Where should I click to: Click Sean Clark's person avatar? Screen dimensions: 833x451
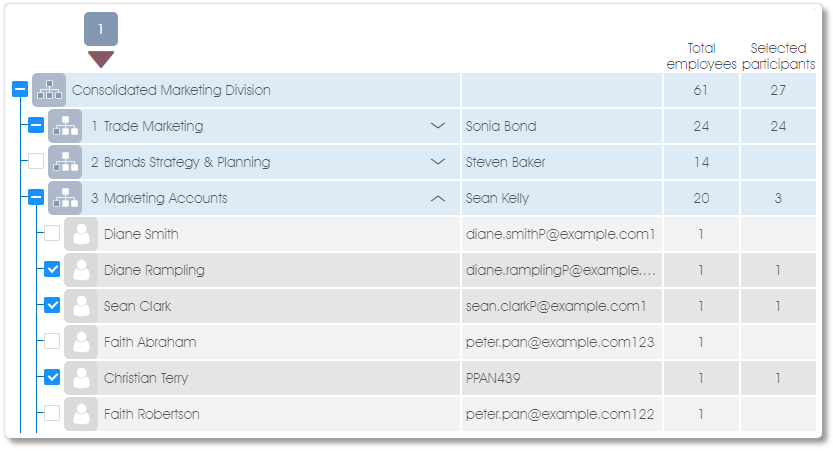[x=81, y=307]
